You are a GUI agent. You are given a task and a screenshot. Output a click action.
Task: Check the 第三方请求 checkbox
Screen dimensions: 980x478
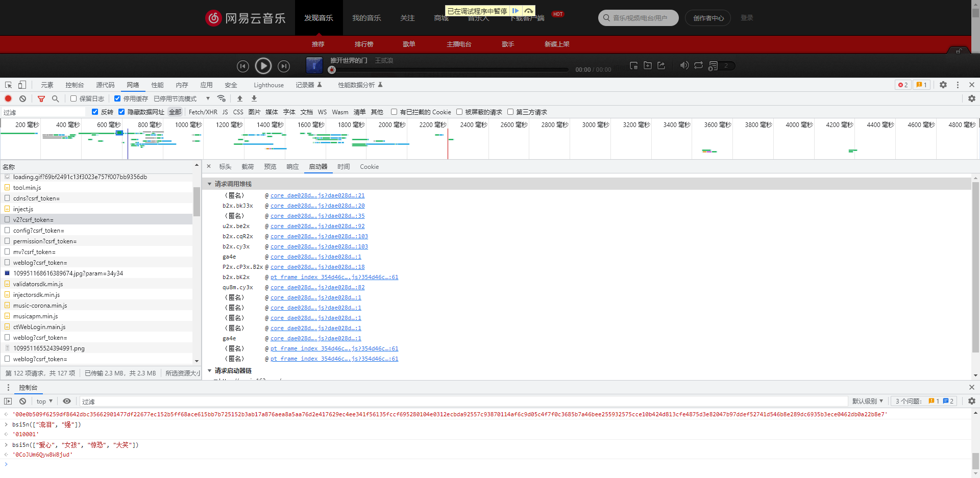(510, 112)
